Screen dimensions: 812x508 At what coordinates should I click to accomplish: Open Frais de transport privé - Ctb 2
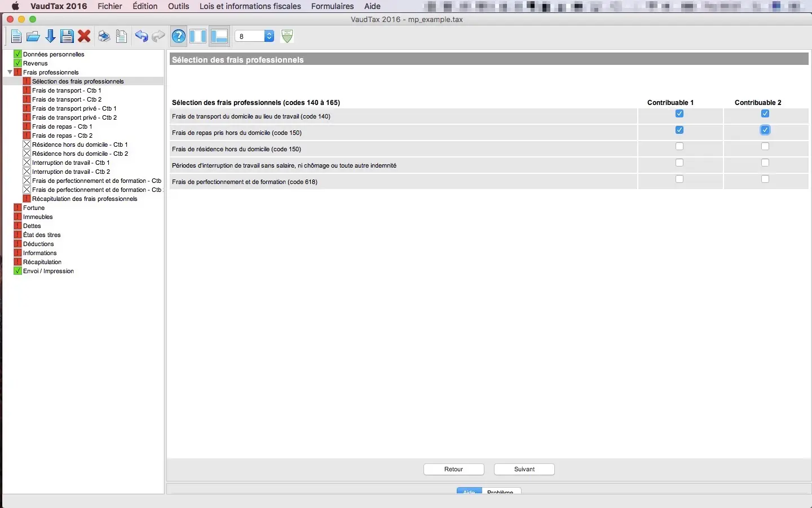pyautogui.click(x=74, y=117)
